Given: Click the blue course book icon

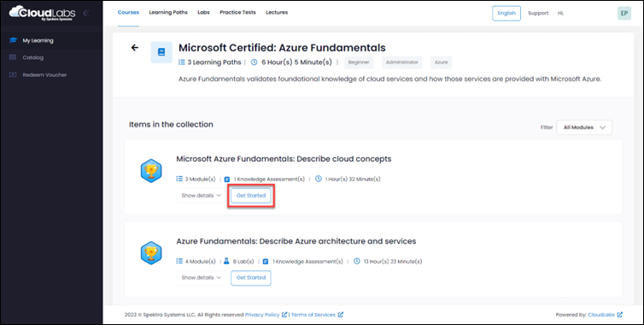Looking at the screenshot, I should [x=161, y=52].
